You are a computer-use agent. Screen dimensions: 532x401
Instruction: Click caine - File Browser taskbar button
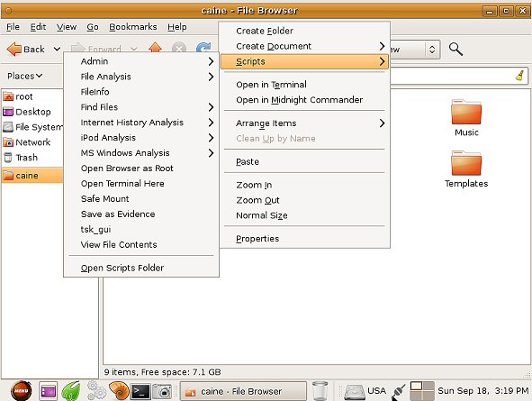coord(243,391)
